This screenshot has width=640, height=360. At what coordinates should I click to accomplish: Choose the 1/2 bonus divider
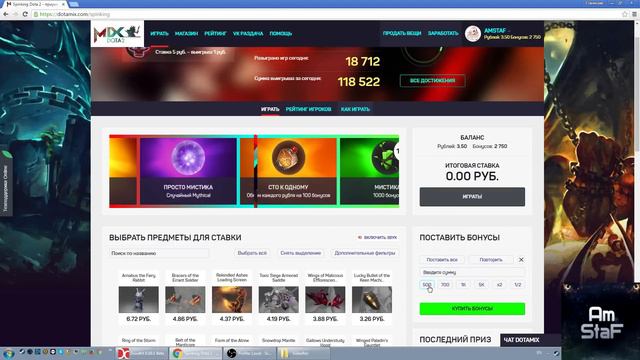point(518,285)
